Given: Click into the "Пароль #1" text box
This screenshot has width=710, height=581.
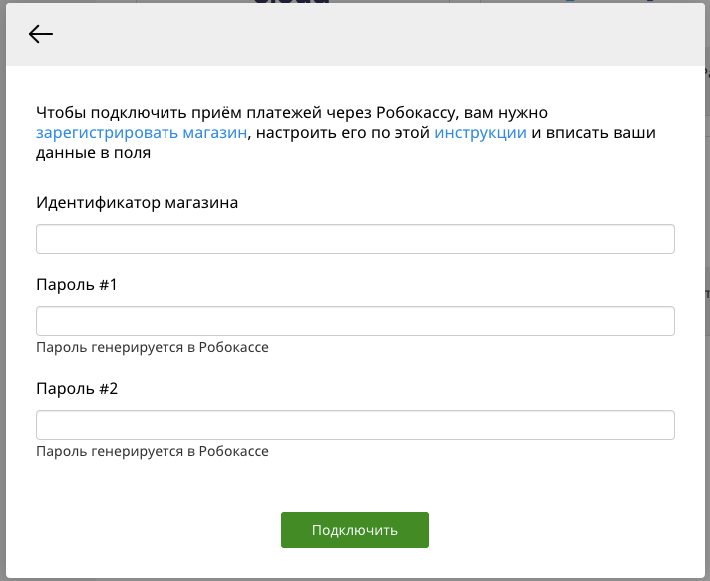Looking at the screenshot, I should click(x=355, y=321).
